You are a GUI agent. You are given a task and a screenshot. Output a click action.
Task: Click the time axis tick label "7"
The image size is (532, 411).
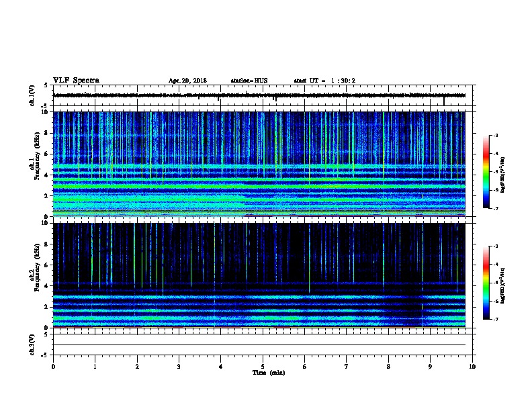click(347, 367)
